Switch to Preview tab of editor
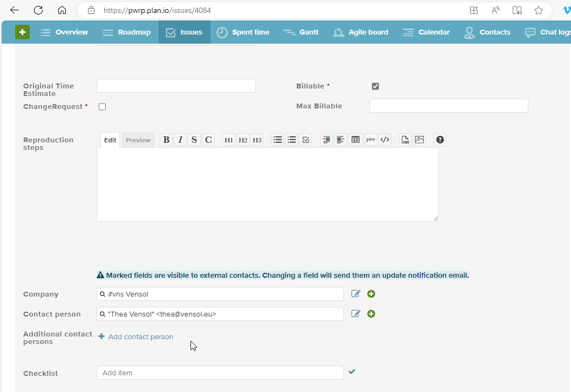 [x=138, y=140]
